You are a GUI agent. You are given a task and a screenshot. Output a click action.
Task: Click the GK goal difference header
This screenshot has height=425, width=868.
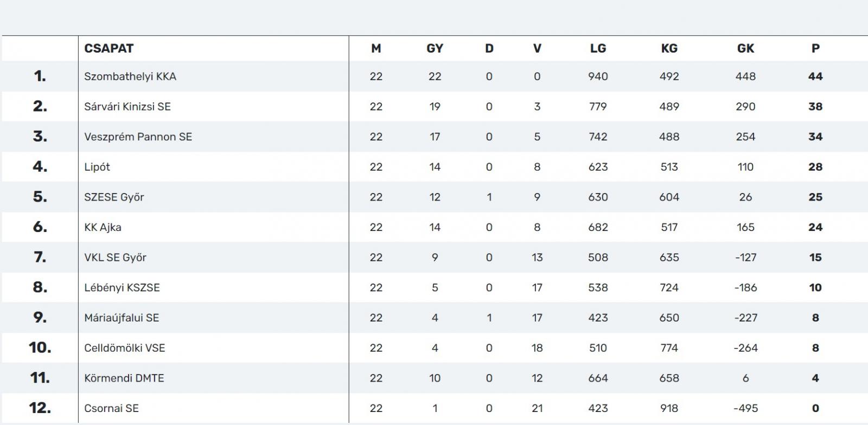point(745,48)
